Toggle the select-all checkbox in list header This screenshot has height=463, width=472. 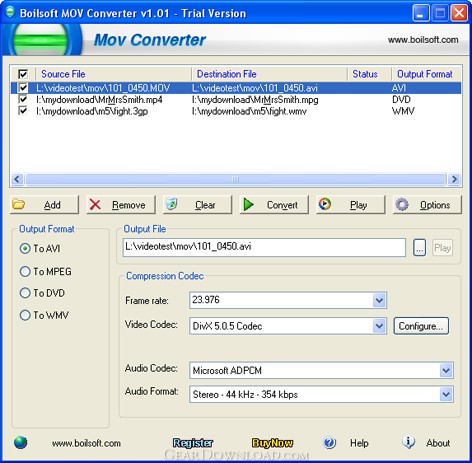tap(23, 74)
